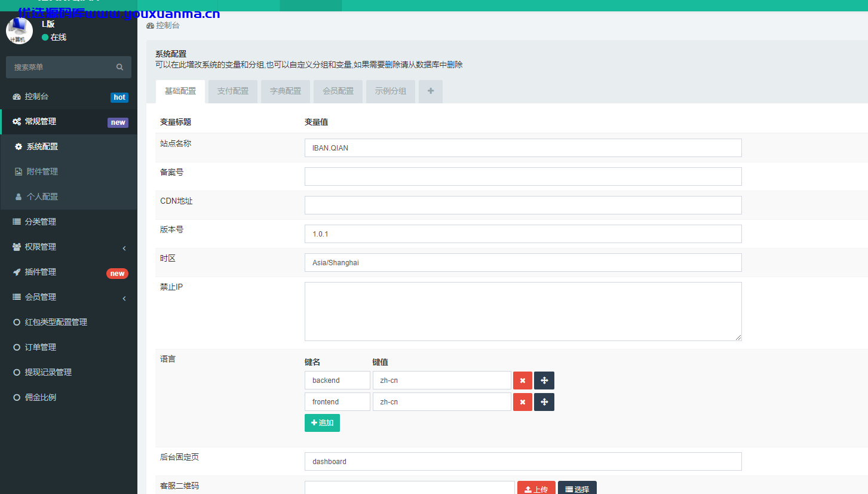Delete the backend language row
868x494 pixels.
[x=523, y=381]
